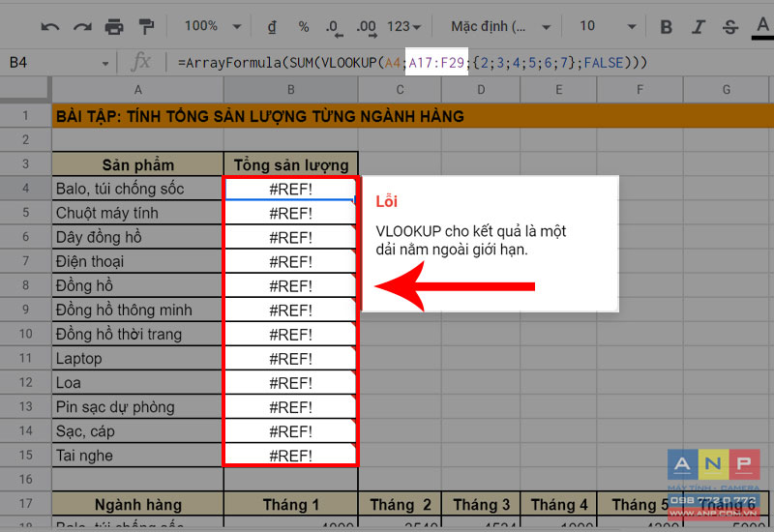The width and height of the screenshot is (774, 532).
Task: Select column C header
Action: [x=400, y=90]
